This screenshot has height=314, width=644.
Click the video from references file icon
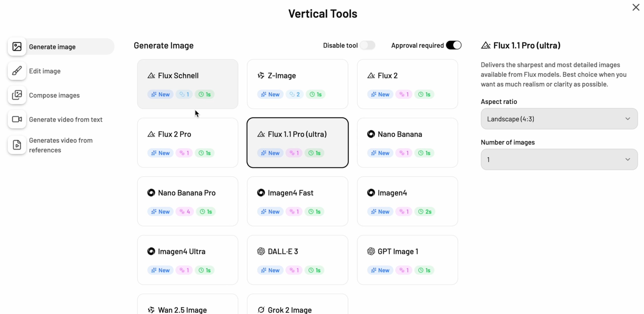pos(17,145)
